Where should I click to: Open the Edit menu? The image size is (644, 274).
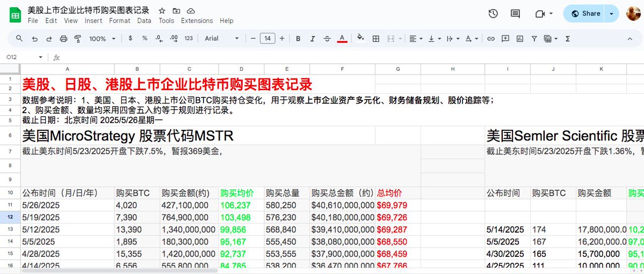click(x=51, y=20)
